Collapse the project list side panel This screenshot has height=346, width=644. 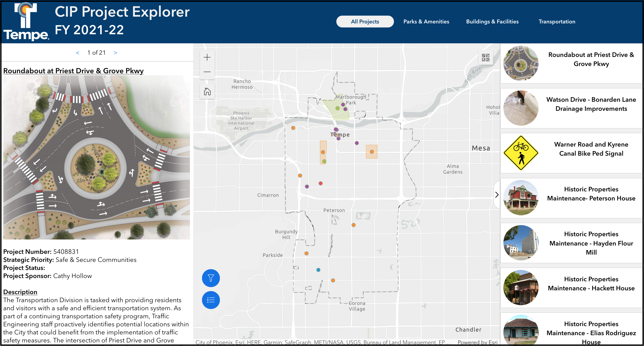(x=497, y=195)
